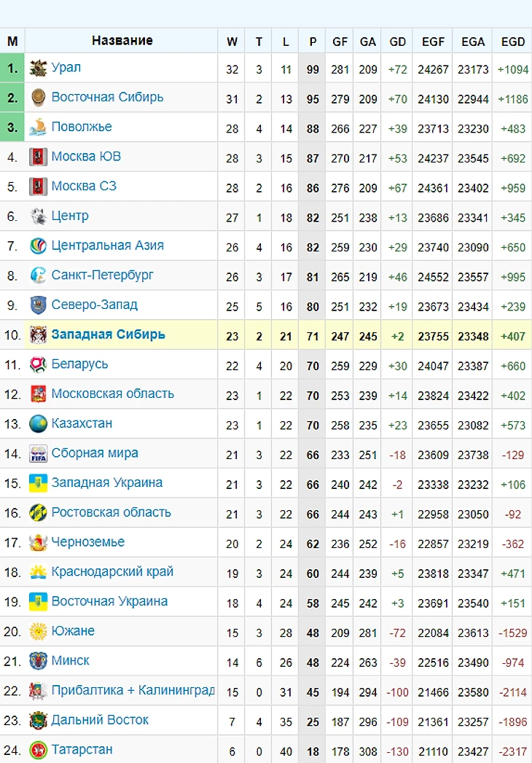The width and height of the screenshot is (532, 763).
Task: Click the Поволжье sailboat team icon
Action: coord(38,128)
